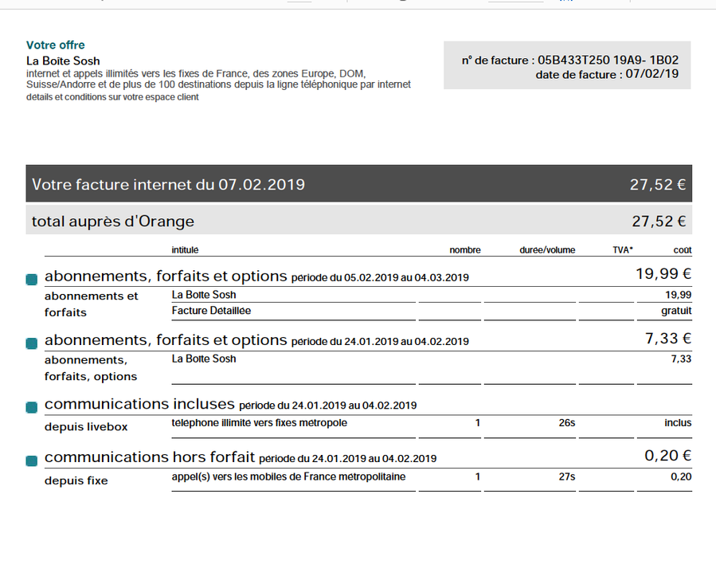Select "La Boîte Sosh" title under Votre offre
The image size is (716, 588).
[63, 61]
